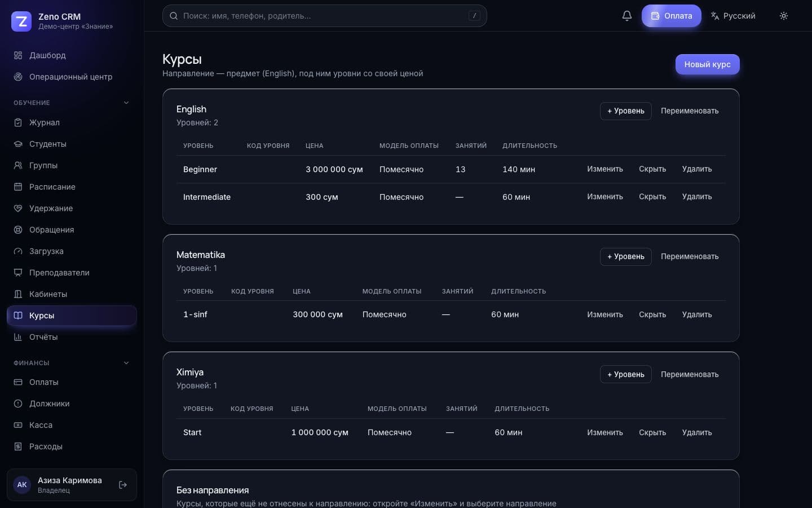Collapse the Финансы section chevron
The width and height of the screenshot is (812, 508).
click(126, 363)
